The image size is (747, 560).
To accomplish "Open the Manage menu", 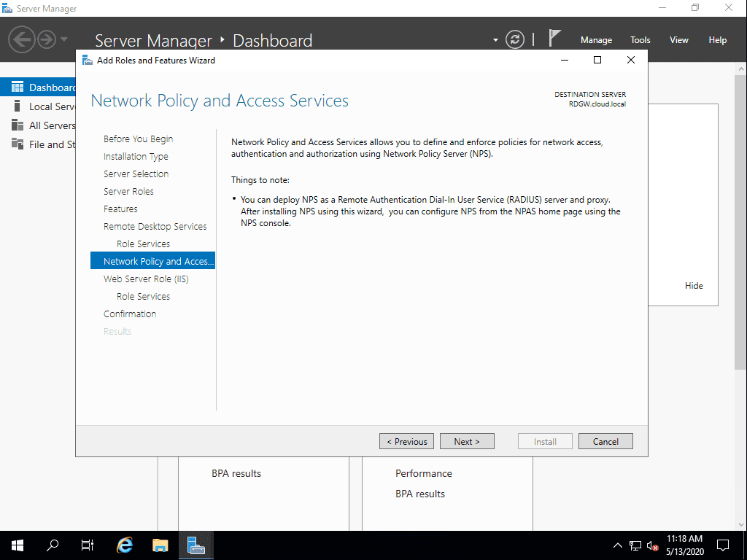I will [596, 39].
